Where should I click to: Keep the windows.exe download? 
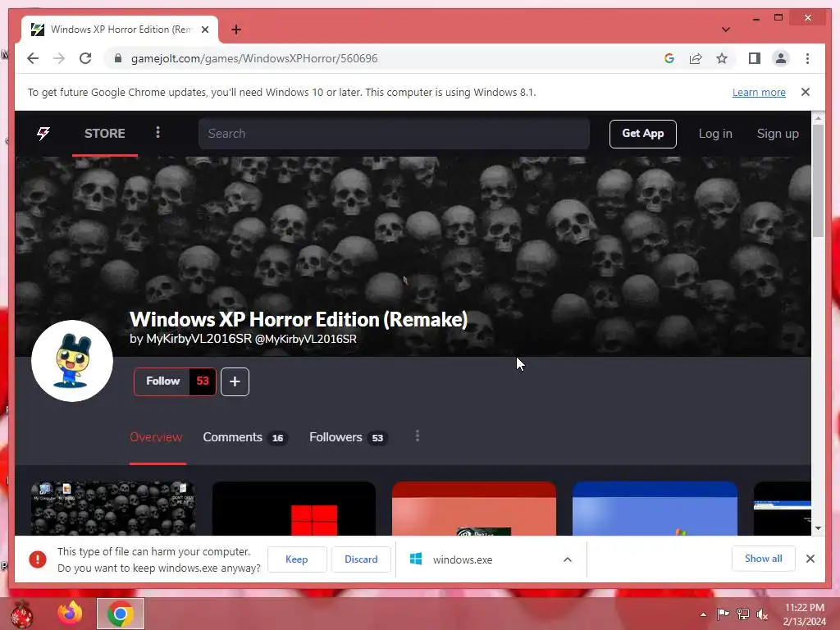(297, 559)
